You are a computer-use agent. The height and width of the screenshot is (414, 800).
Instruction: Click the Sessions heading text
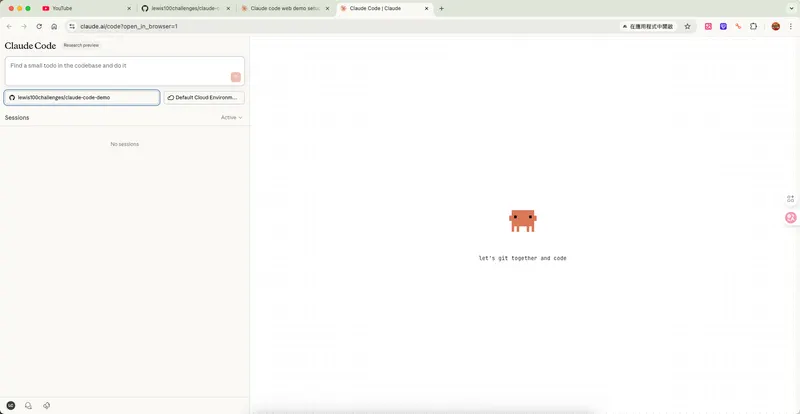click(17, 117)
